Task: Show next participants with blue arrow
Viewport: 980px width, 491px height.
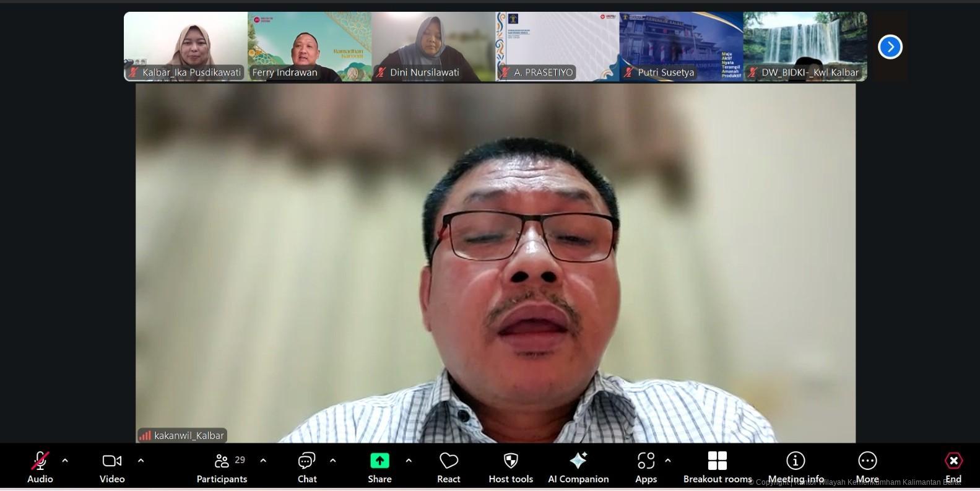Action: click(890, 47)
